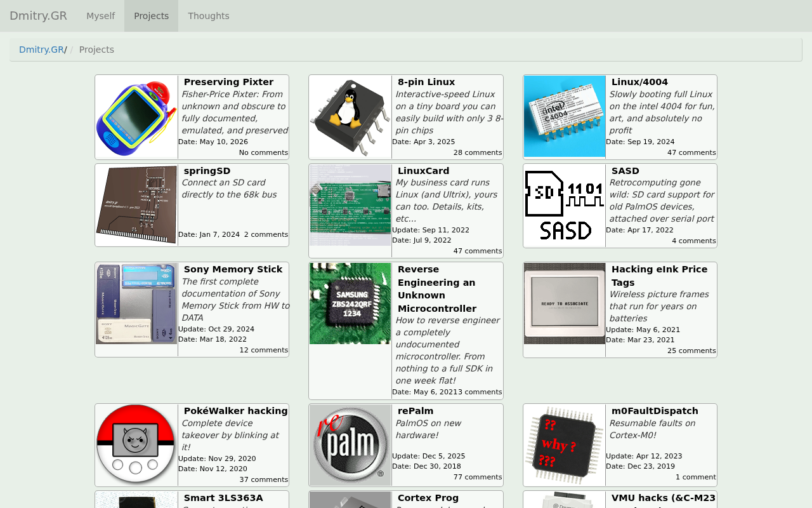Viewport: 812px width, 508px height.
Task: Click '28 comments' on 8-pin Linux
Action: point(478,152)
